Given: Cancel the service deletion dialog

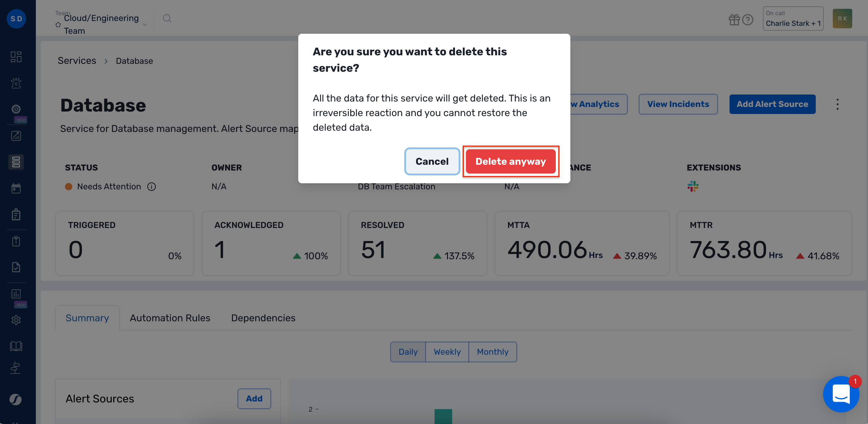Looking at the screenshot, I should pyautogui.click(x=432, y=161).
